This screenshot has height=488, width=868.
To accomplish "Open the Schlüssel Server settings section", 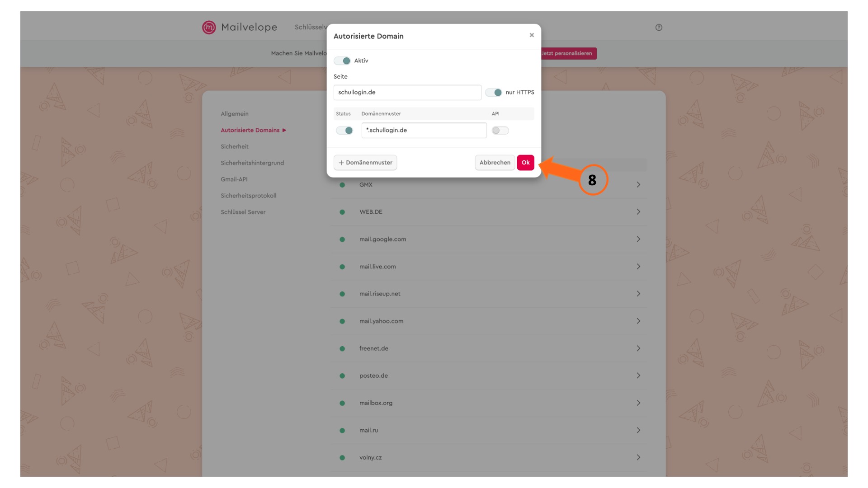I will (243, 212).
